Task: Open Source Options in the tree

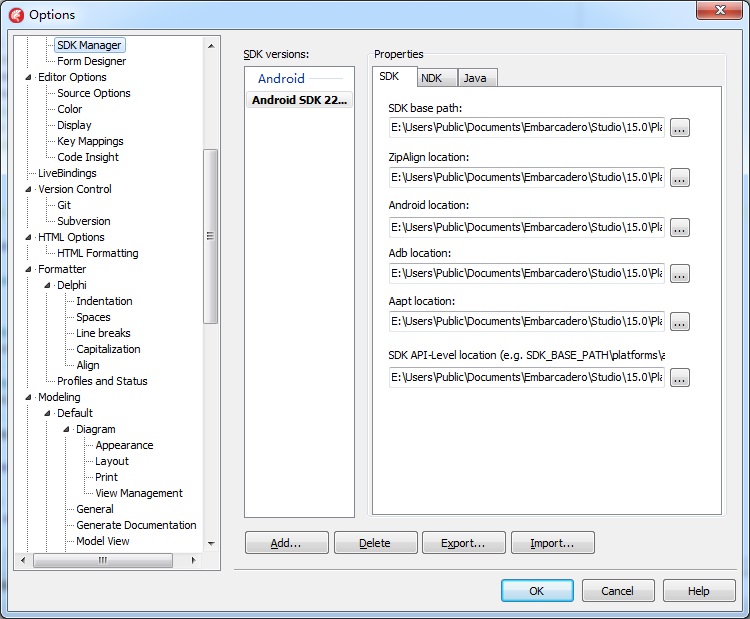Action: click(94, 93)
